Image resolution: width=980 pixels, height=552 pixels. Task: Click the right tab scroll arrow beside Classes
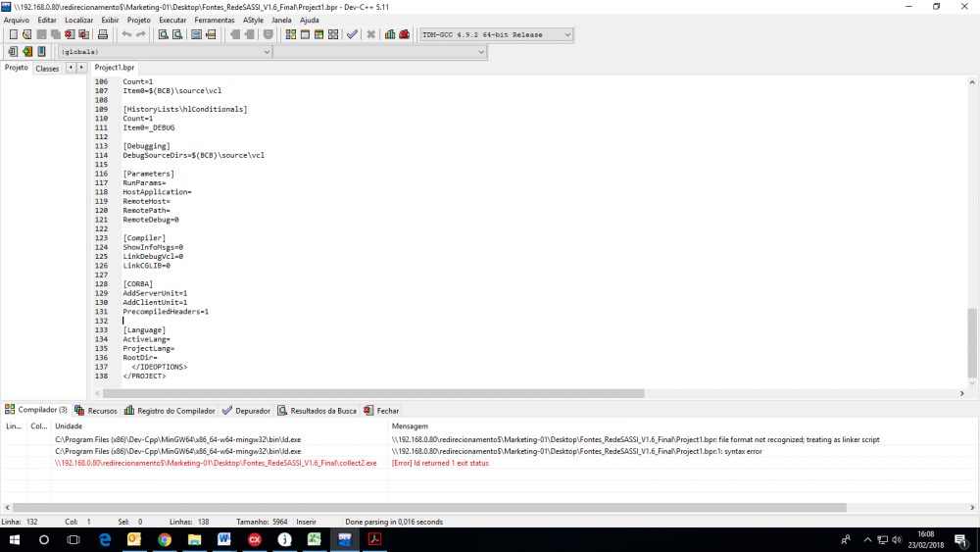[81, 68]
